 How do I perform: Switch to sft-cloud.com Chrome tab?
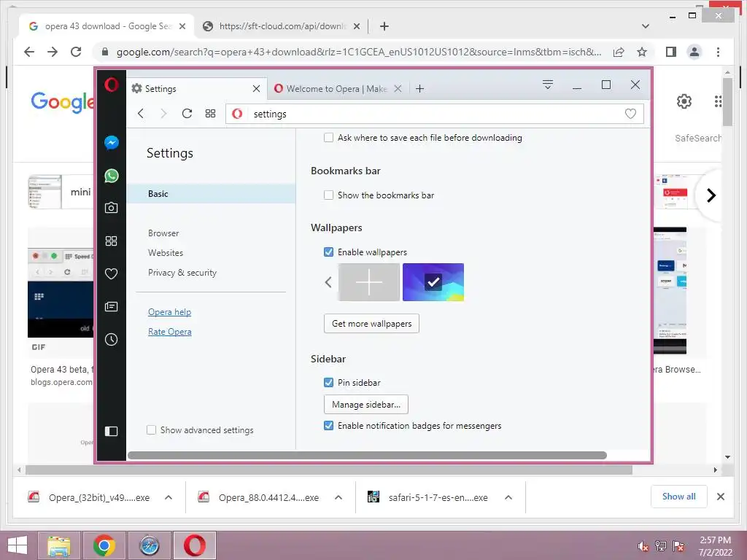[x=281, y=26]
